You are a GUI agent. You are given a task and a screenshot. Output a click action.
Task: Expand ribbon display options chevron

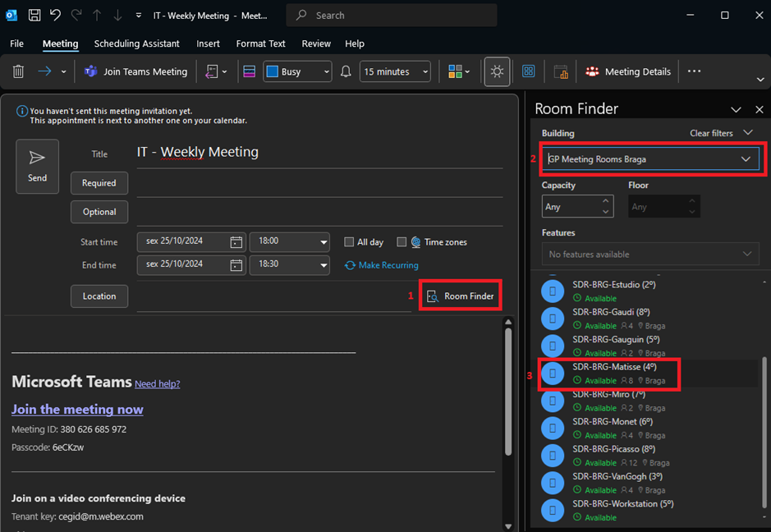point(760,80)
